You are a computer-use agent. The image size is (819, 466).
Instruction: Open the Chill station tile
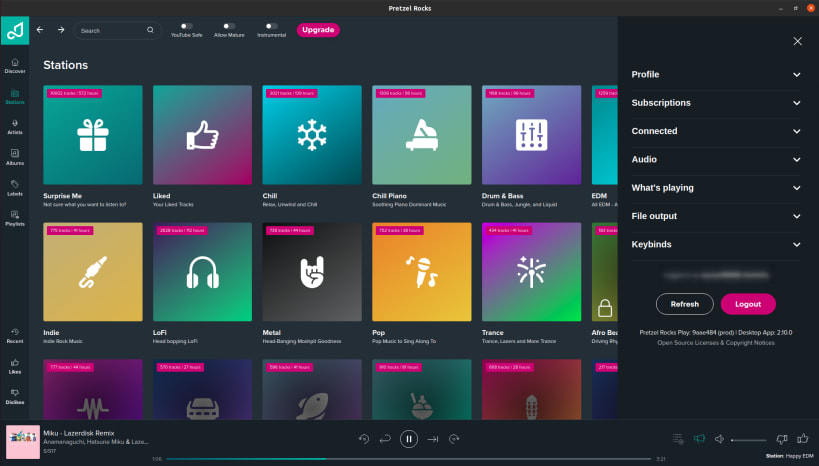click(x=312, y=135)
